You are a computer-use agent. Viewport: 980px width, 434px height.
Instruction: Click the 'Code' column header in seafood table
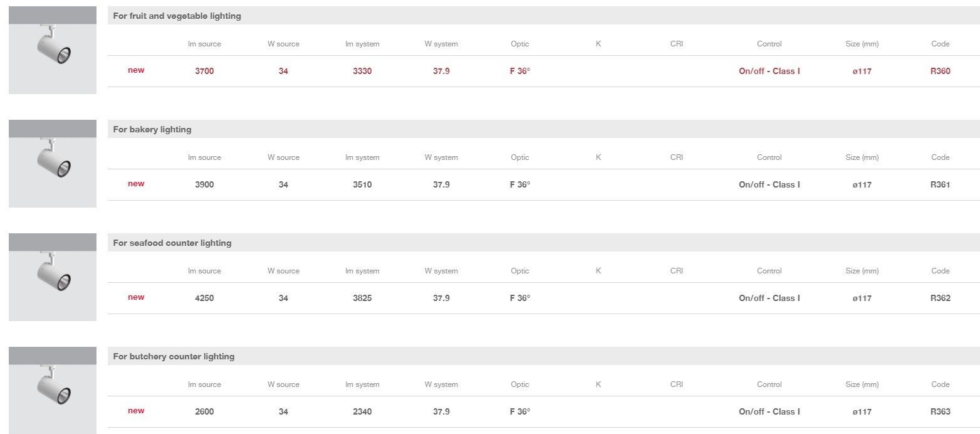point(940,271)
